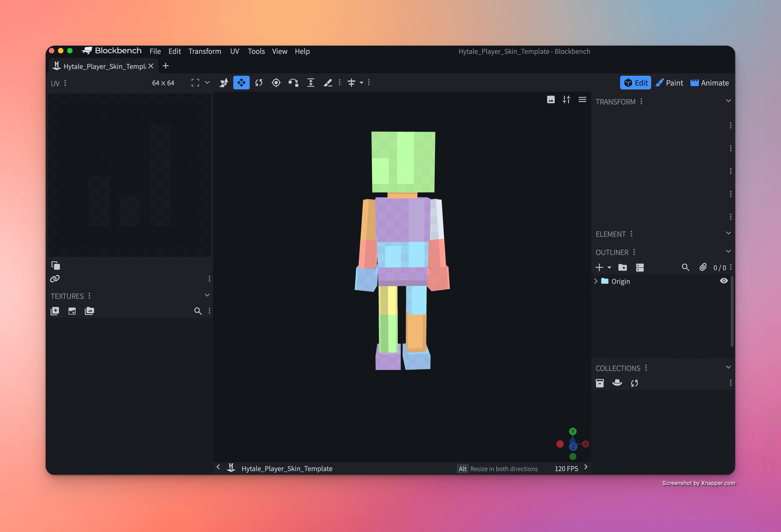Switch to Paint mode

point(669,83)
